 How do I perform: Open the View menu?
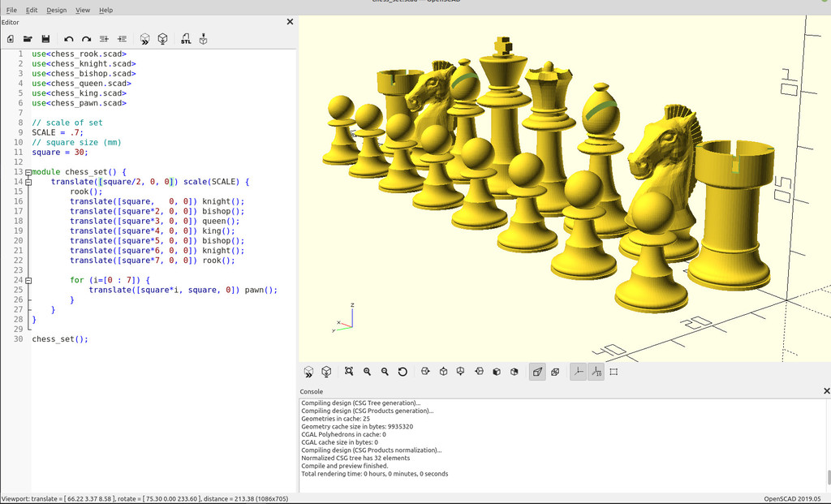pos(83,10)
